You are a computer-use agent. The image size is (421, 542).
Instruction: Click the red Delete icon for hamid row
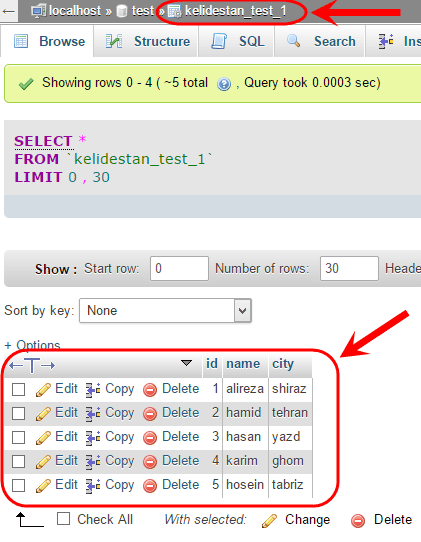pyautogui.click(x=150, y=414)
